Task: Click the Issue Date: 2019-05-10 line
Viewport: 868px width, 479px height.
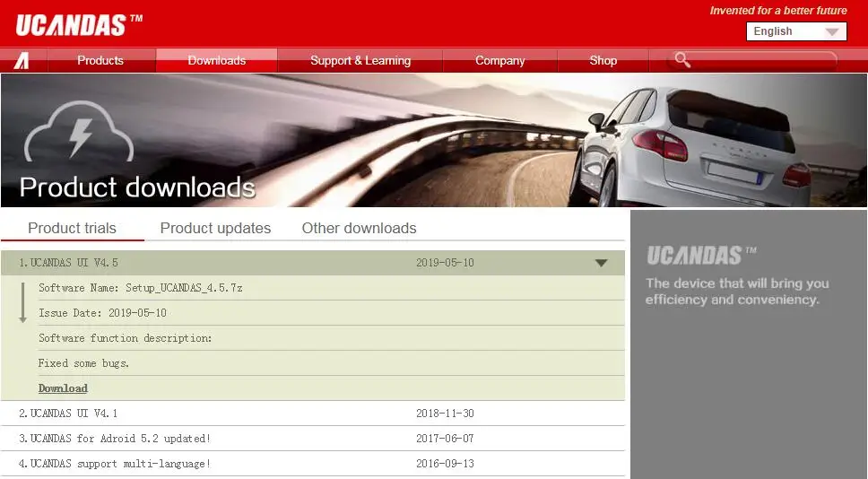Action: point(102,313)
